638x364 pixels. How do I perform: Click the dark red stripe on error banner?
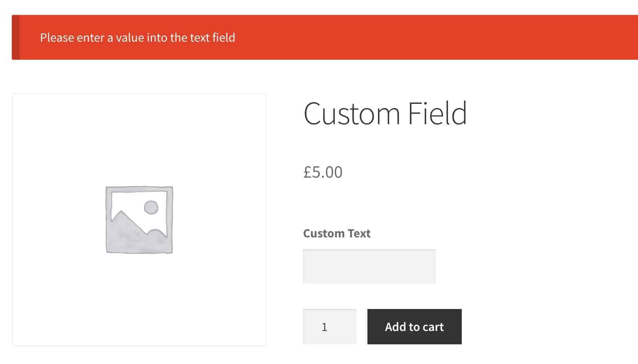(16, 37)
